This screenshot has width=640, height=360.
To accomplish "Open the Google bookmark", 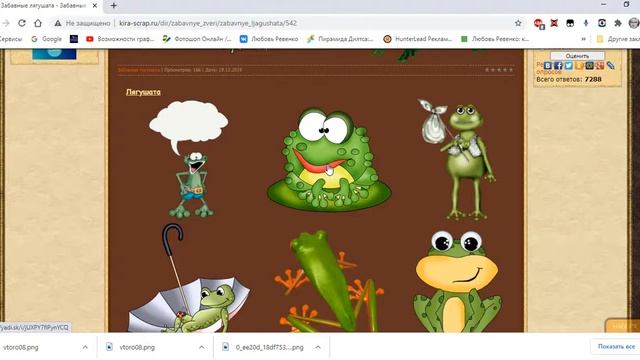I will tap(47, 39).
